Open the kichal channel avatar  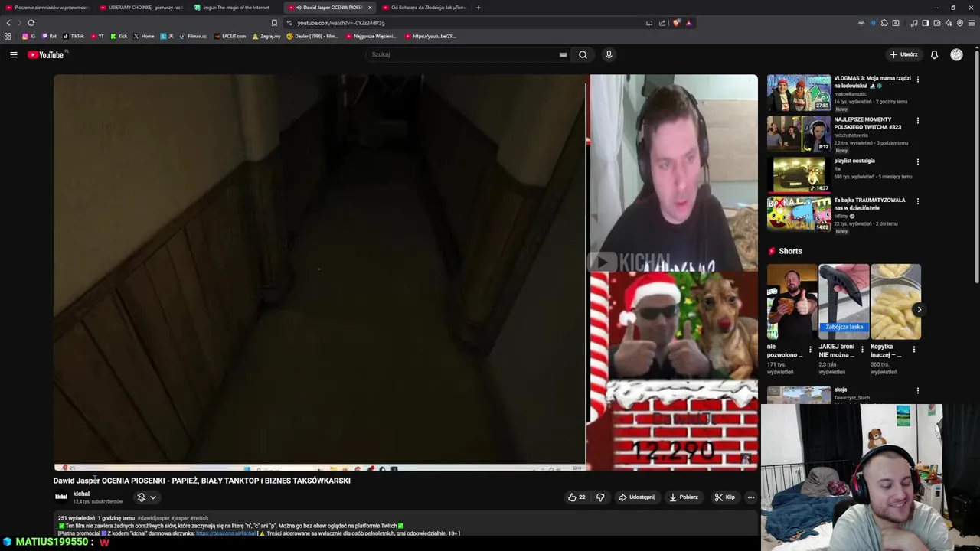click(61, 497)
